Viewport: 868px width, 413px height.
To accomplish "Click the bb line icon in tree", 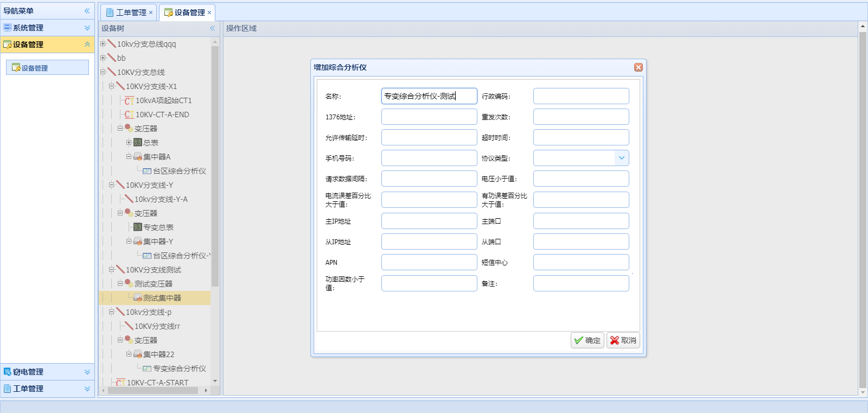I will click(112, 58).
